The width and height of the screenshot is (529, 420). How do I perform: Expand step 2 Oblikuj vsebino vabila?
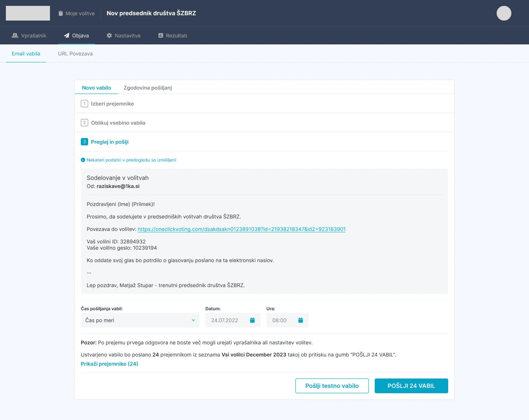point(118,123)
